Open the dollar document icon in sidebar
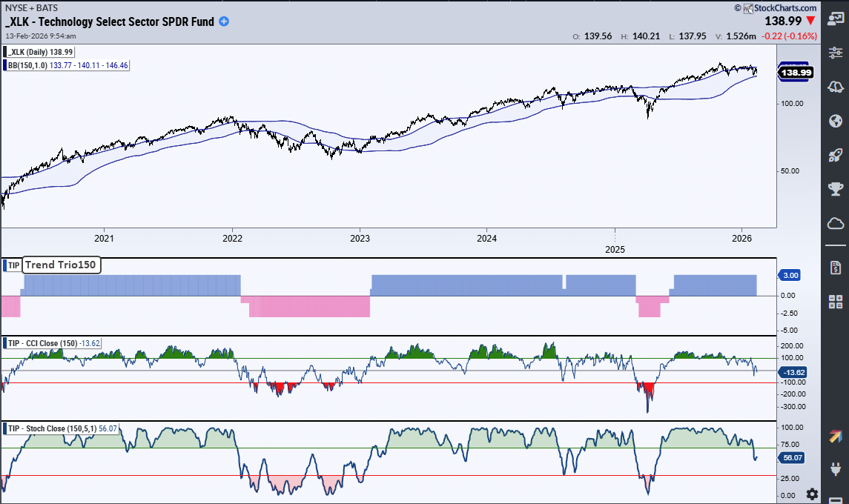Image resolution: width=849 pixels, height=504 pixels. pyautogui.click(x=835, y=267)
